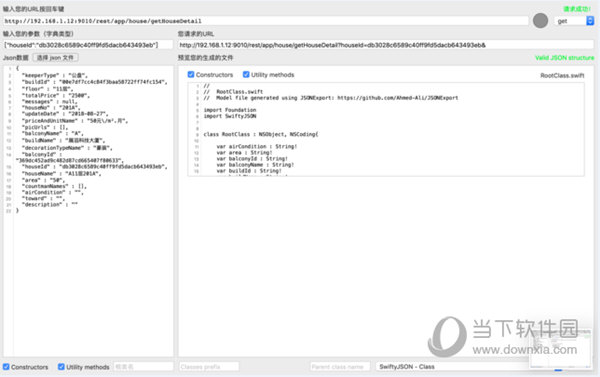600x377 pixels.
Task: Click the URL input field at the top
Action: pos(266,21)
